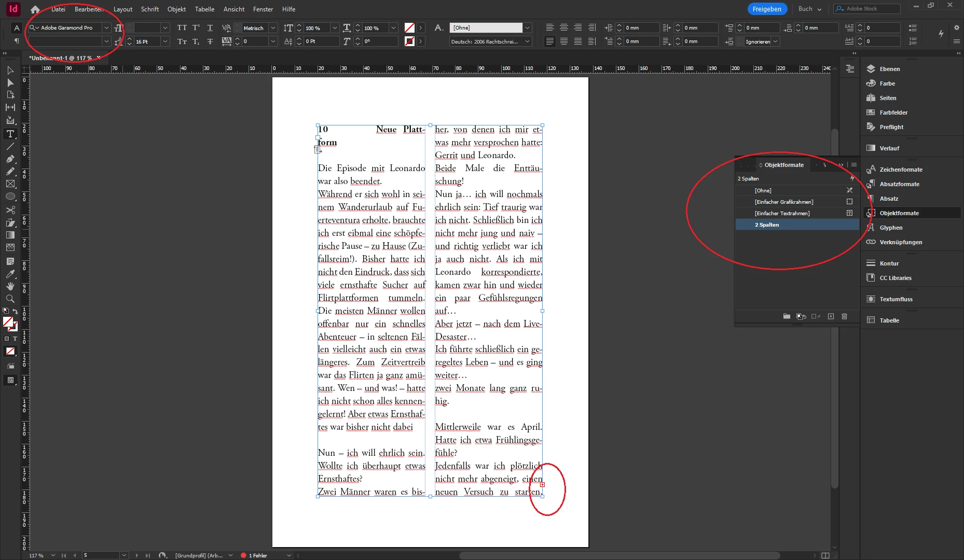The image size is (964, 560).
Task: Open the Ignorieren dropdown
Action: coord(776,41)
